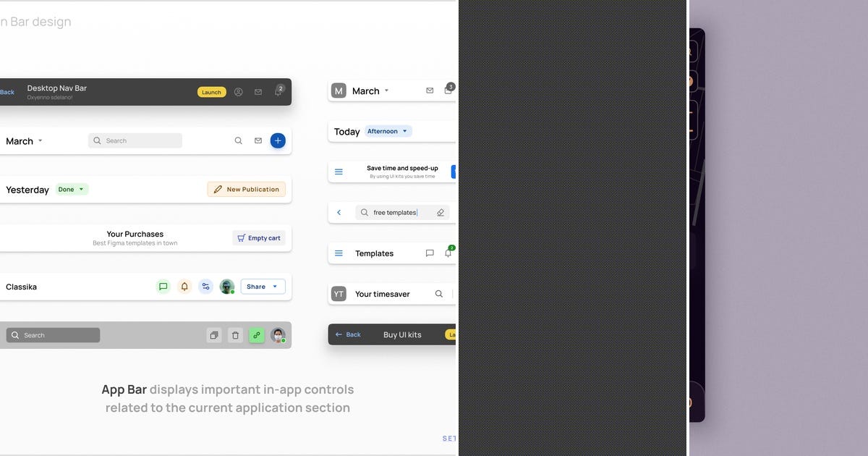868x456 pixels.
Task: Click the copy pages icon in the gray bar
Action: click(214, 335)
